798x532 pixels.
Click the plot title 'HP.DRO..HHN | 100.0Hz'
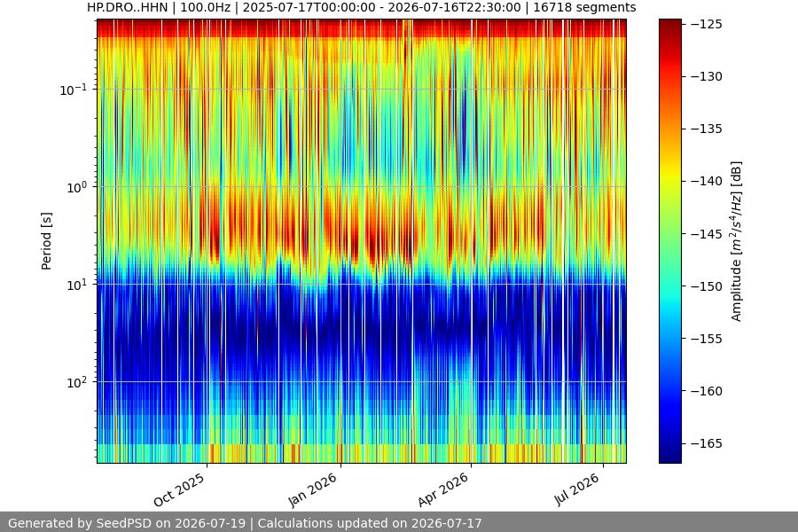pyautogui.click(x=158, y=8)
